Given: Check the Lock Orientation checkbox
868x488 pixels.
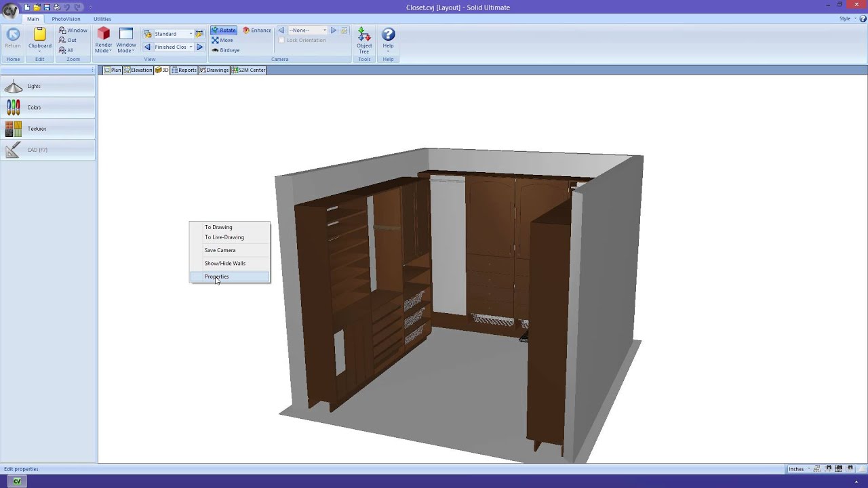Looking at the screenshot, I should pyautogui.click(x=281, y=40).
